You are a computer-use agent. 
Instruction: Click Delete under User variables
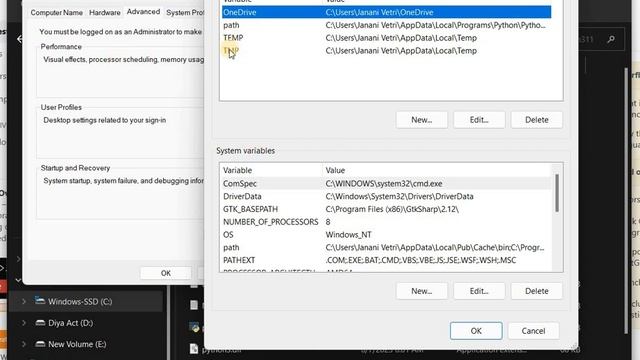coord(536,120)
